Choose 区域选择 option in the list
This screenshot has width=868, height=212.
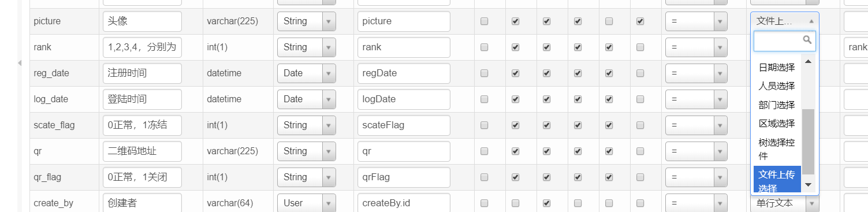777,124
